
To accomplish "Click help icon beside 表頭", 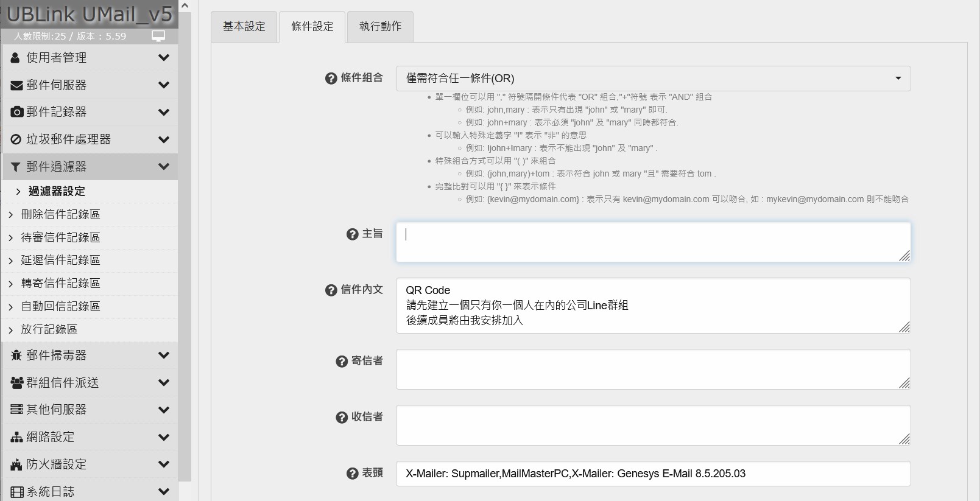I will (x=352, y=474).
